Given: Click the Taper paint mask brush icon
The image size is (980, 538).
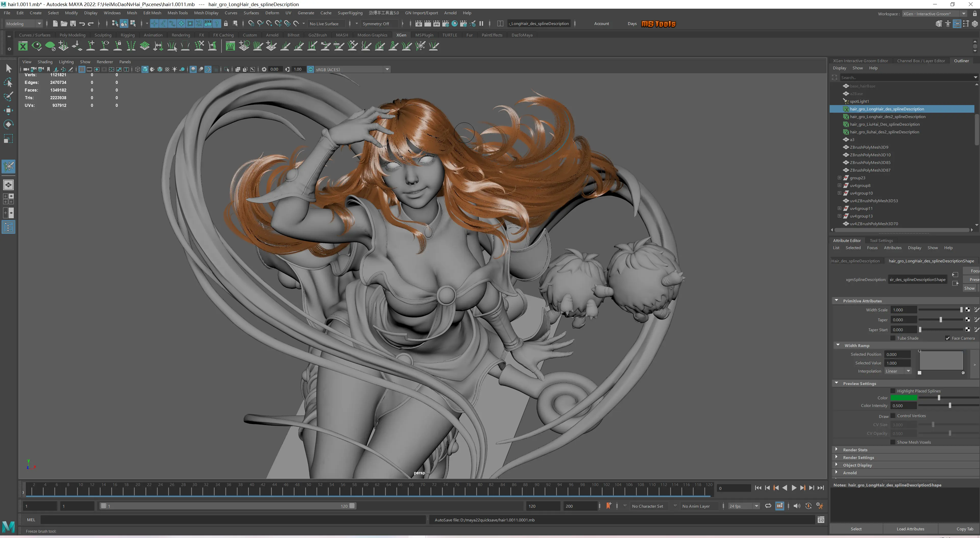Looking at the screenshot, I should tap(976, 320).
